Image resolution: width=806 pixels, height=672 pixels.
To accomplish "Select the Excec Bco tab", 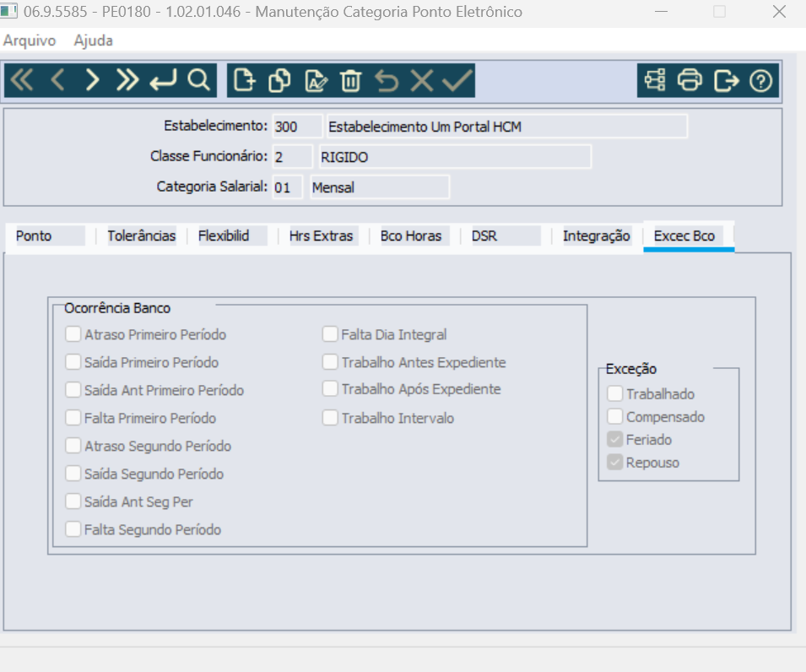I will pos(689,236).
